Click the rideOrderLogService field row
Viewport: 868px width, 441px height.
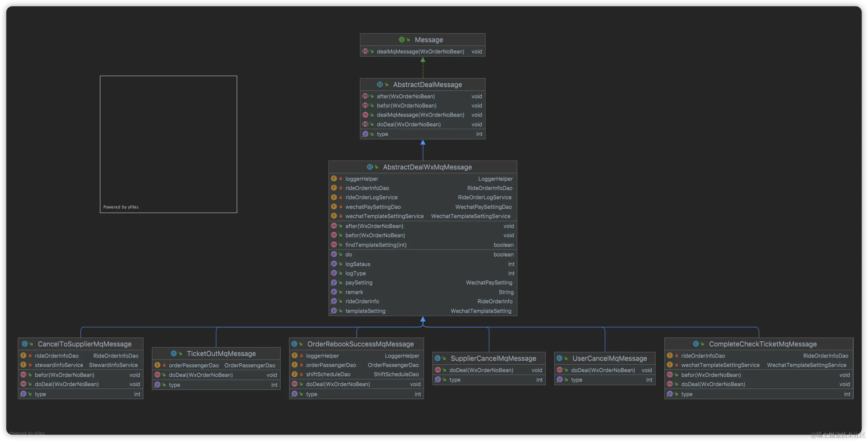pos(372,197)
